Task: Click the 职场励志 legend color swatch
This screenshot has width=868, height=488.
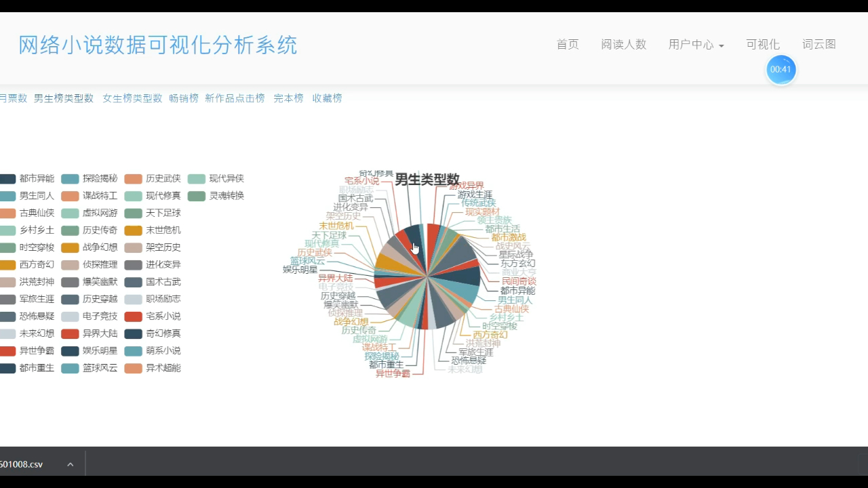Action: click(x=133, y=300)
